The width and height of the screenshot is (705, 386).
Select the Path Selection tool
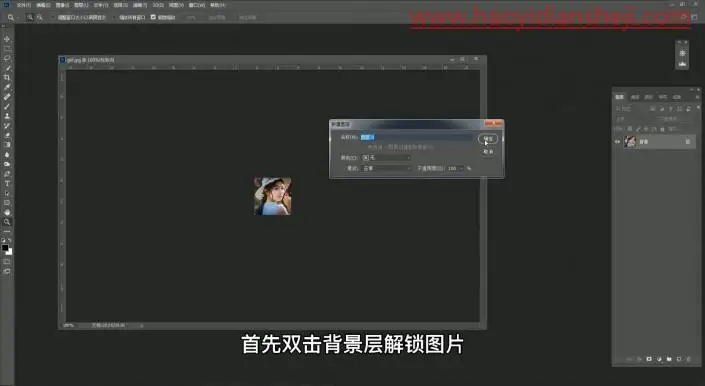coord(7,193)
